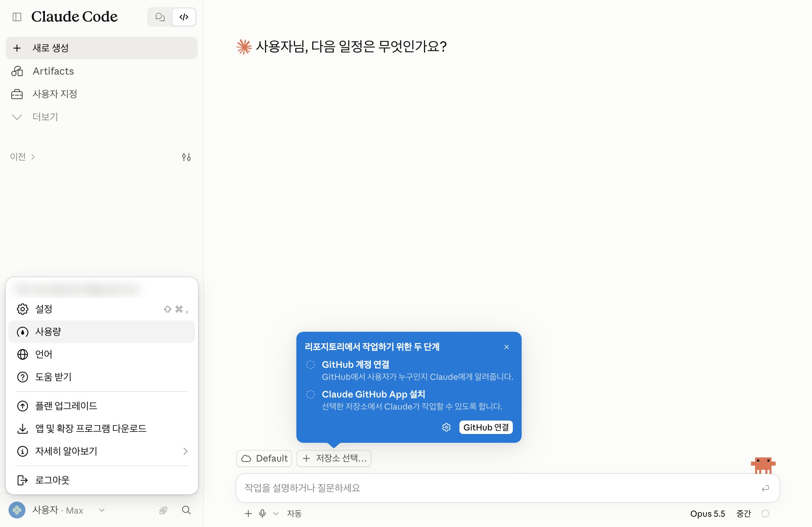Switch to chat mode icon
This screenshot has height=527, width=812.
[x=160, y=17]
